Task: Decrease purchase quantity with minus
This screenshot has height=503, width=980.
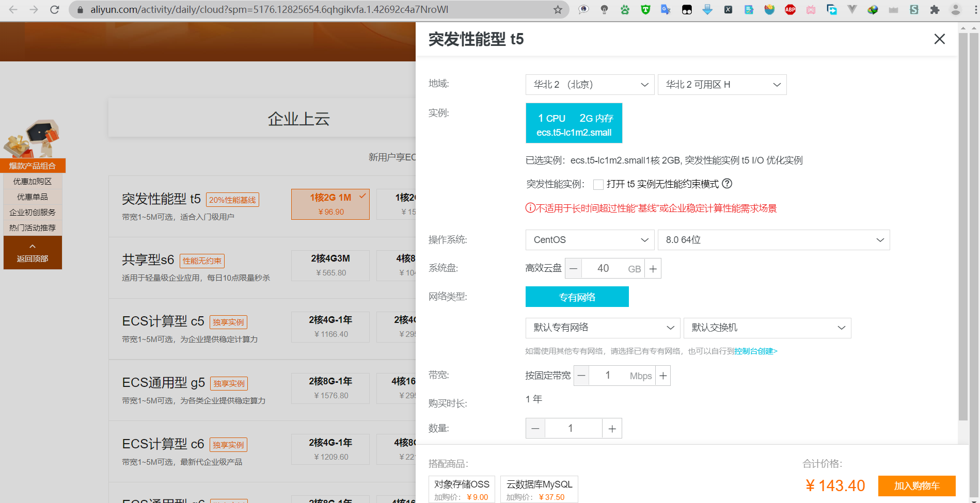Action: click(535, 428)
